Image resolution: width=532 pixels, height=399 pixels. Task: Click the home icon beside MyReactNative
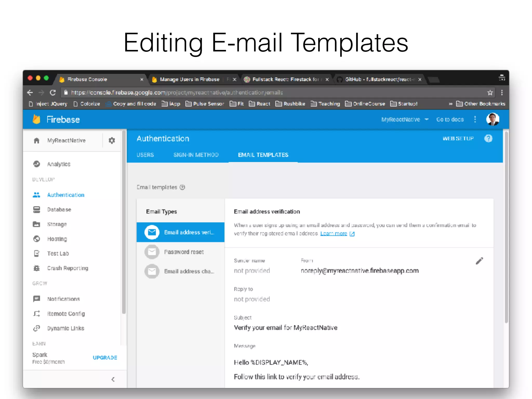[37, 141]
